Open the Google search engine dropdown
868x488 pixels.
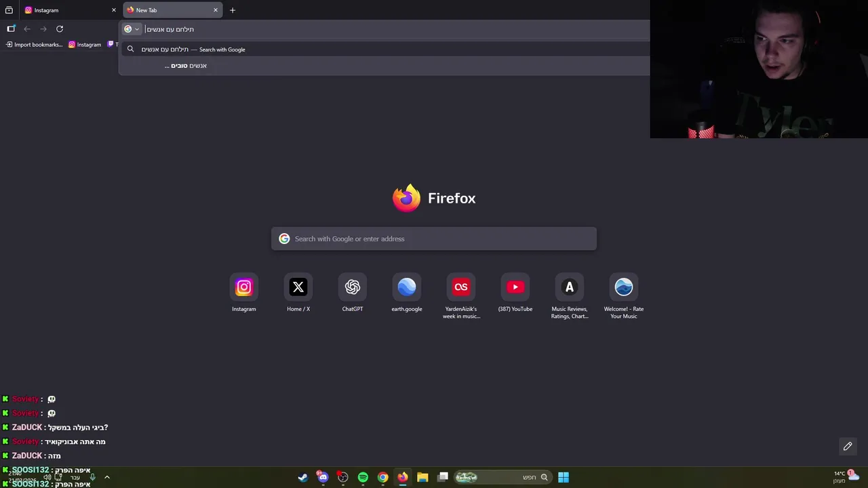click(132, 29)
